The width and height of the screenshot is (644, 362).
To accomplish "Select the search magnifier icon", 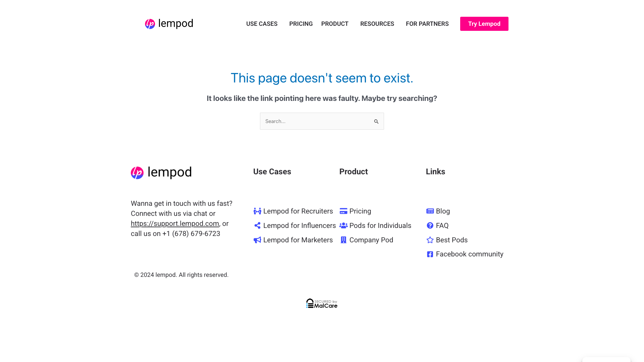I will click(376, 121).
